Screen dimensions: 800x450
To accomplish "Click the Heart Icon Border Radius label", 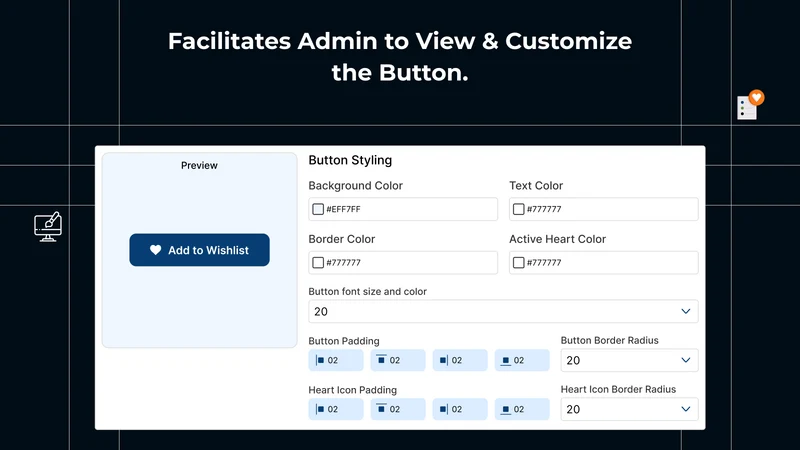I will click(x=618, y=389).
